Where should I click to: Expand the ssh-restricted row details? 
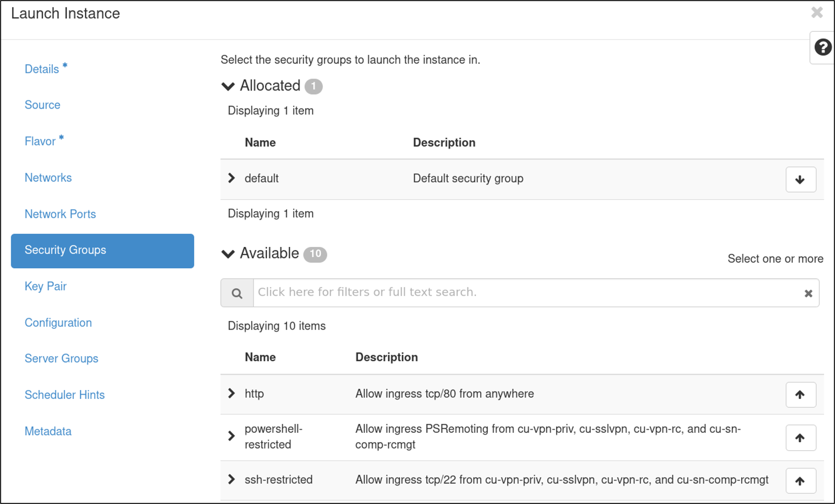point(231,479)
